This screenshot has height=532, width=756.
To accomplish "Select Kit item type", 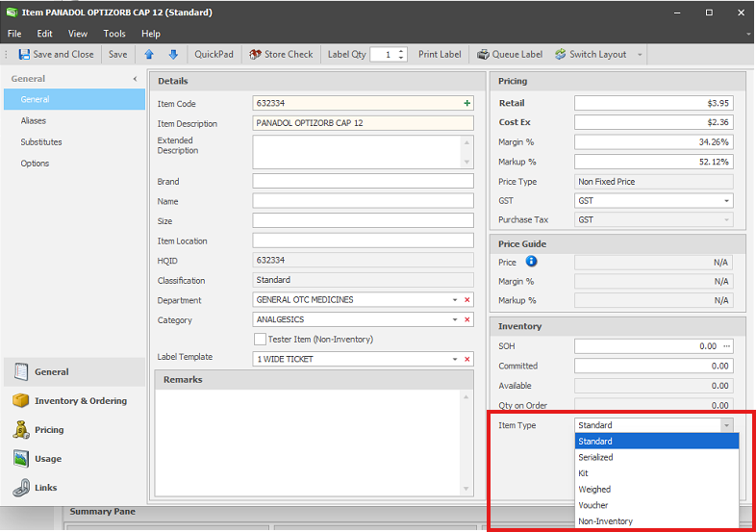I will 657,473.
